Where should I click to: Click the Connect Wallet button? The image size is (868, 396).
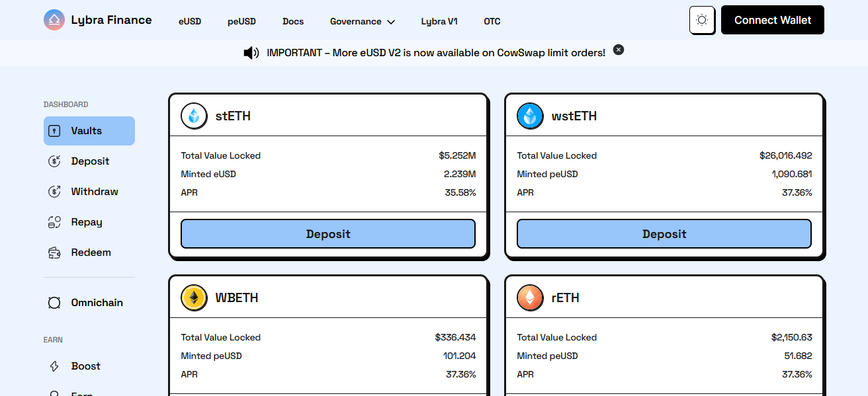point(773,20)
